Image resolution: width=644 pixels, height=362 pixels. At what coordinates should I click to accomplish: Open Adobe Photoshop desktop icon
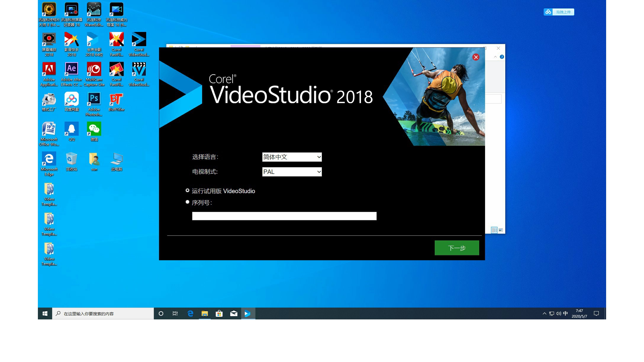(x=94, y=104)
